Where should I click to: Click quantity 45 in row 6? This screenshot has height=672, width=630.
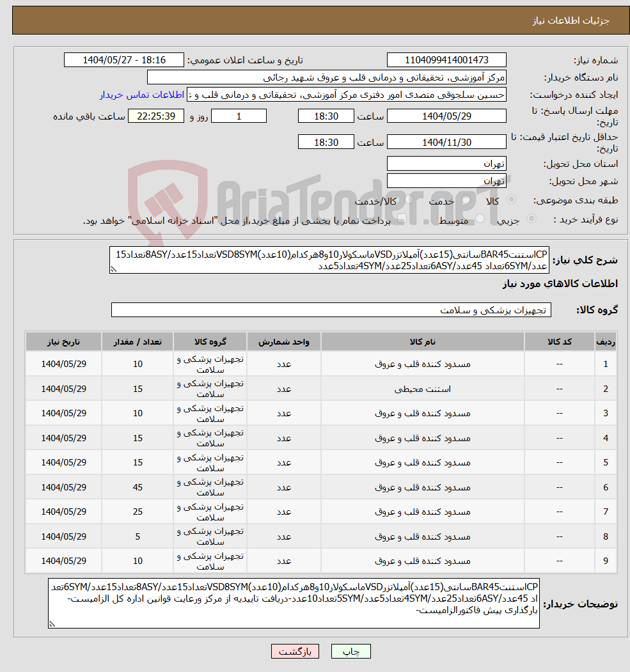tap(138, 487)
